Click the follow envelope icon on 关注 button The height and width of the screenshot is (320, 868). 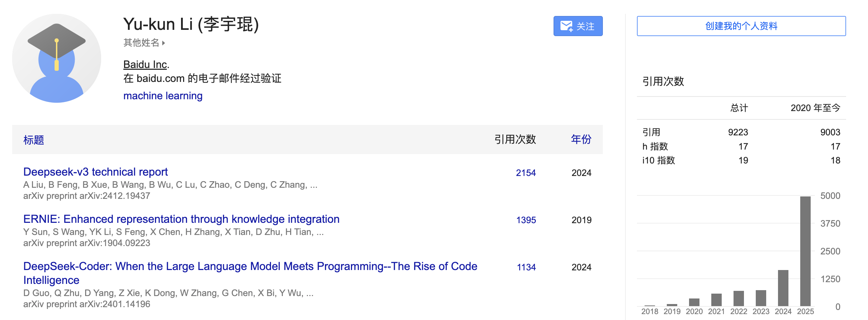click(566, 26)
